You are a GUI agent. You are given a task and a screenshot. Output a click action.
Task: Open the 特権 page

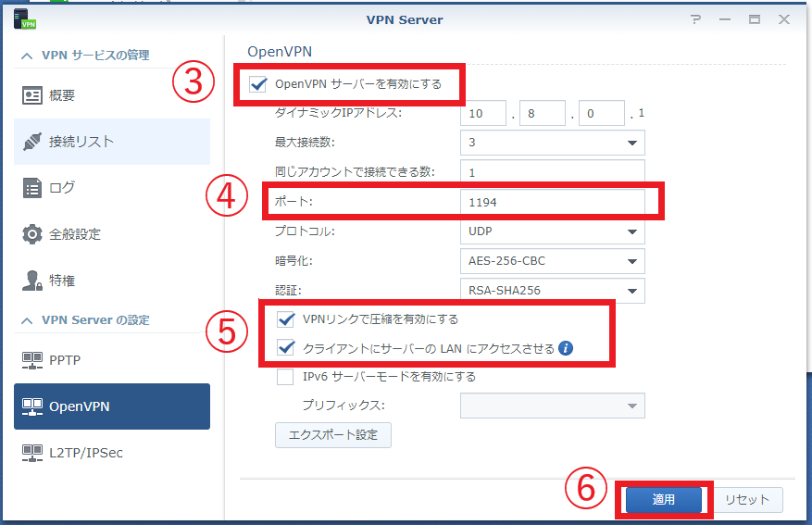pos(112,281)
